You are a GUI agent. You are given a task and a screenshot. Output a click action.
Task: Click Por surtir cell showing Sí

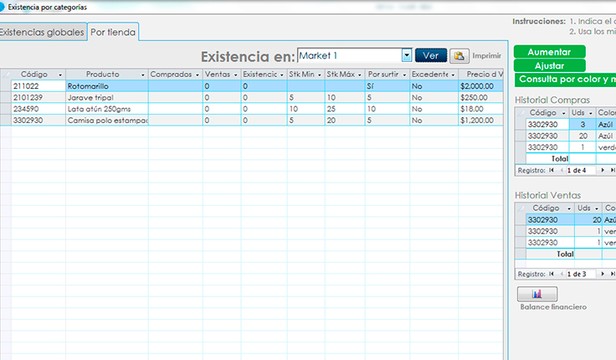pyautogui.click(x=387, y=86)
